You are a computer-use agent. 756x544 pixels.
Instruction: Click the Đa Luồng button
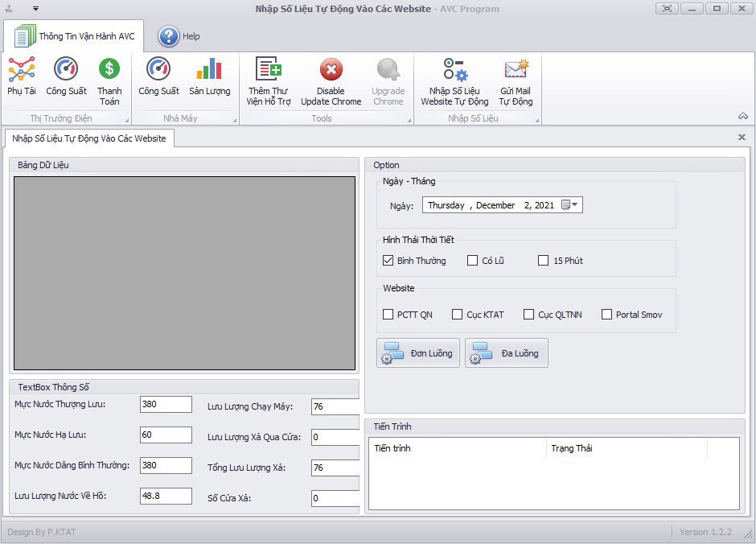click(507, 353)
